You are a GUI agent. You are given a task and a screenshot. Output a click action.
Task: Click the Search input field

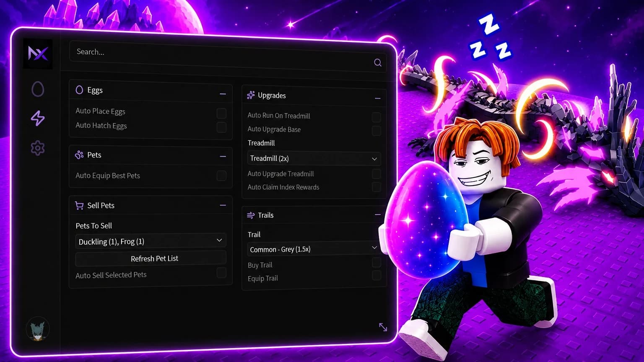pyautogui.click(x=227, y=57)
